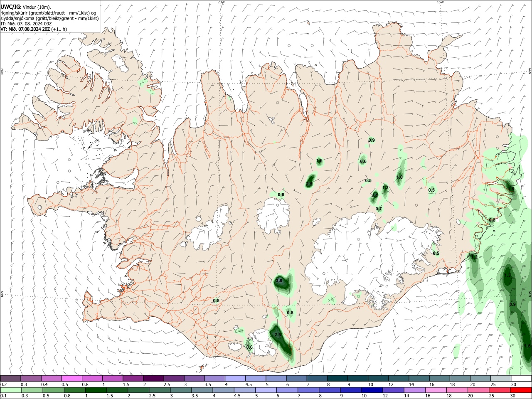Click the 0.6 value west of the southern ice cap

(x=249, y=347)
